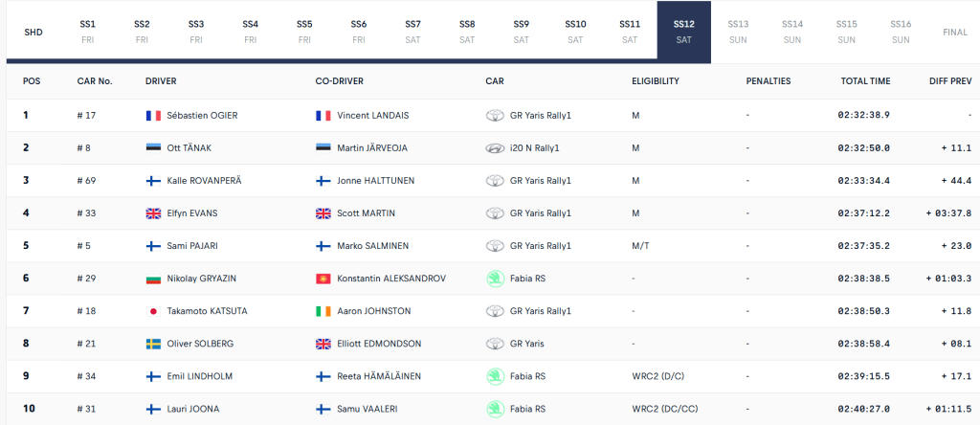Switch to the SS1 FRI stage tab
The image size is (980, 425).
[x=88, y=31]
